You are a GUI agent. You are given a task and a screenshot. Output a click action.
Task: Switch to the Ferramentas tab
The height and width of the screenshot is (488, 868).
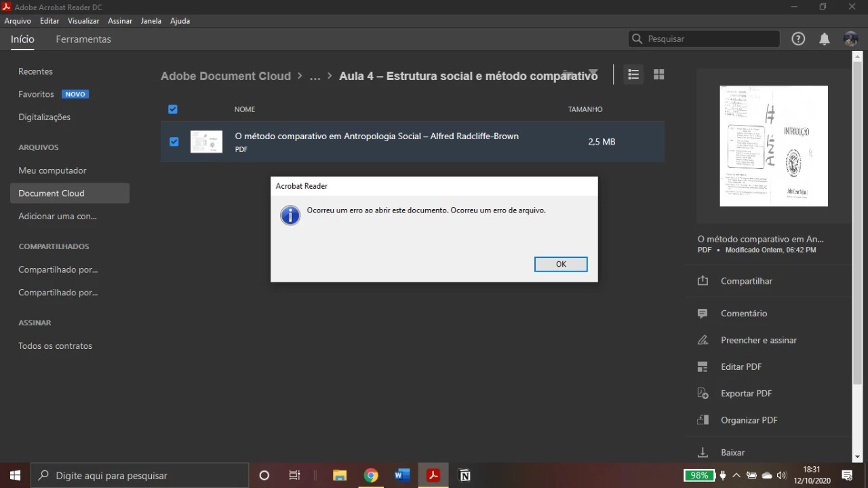(83, 39)
